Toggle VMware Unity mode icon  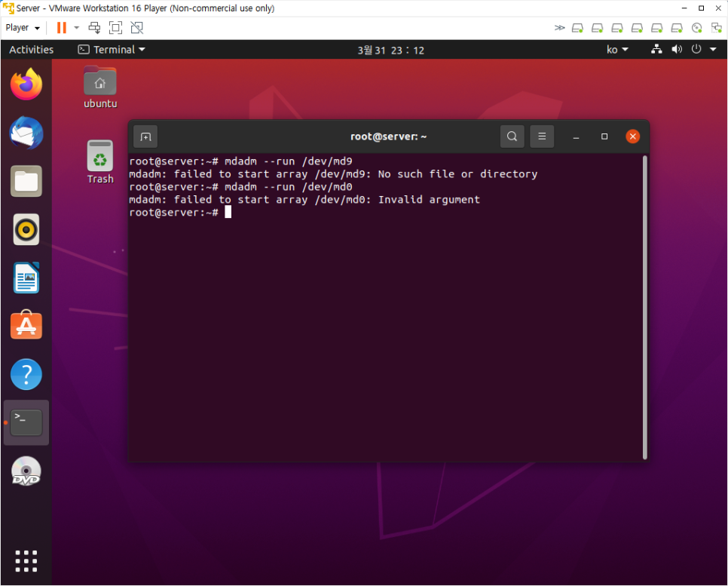(137, 28)
